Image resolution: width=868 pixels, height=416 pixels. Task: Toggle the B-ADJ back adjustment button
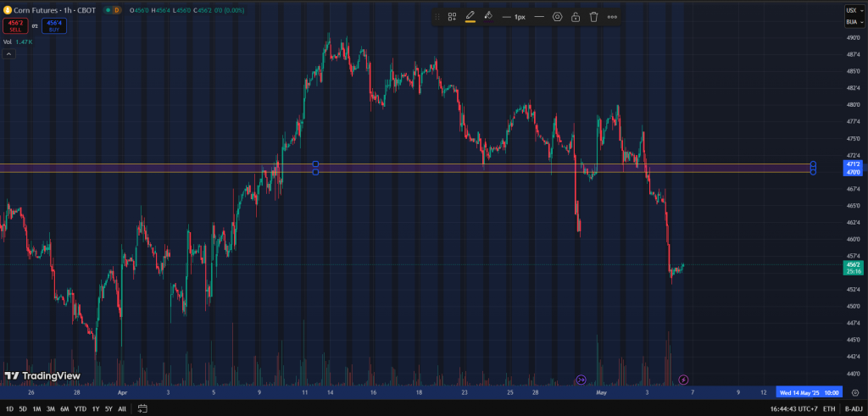coord(853,409)
